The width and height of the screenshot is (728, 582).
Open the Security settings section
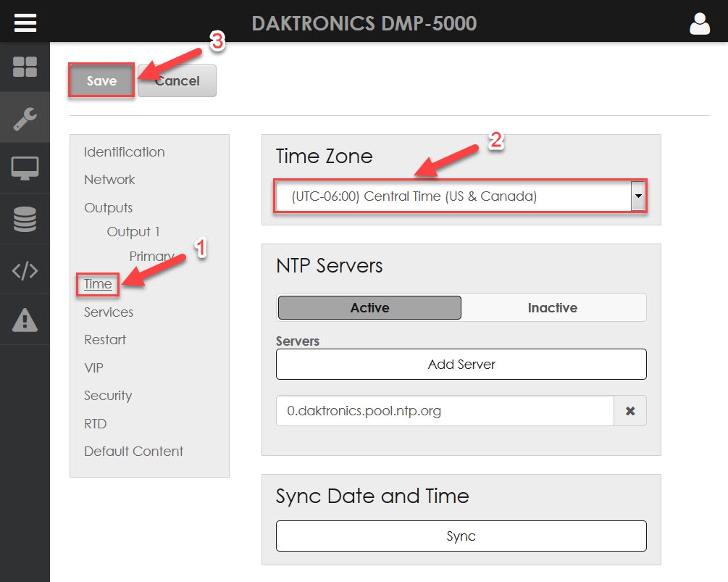[108, 396]
